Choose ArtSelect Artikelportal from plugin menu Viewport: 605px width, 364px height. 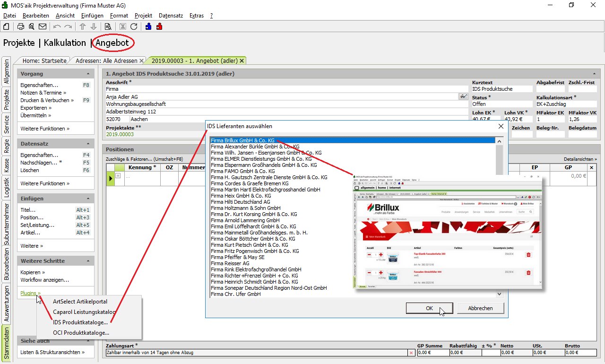click(x=80, y=302)
